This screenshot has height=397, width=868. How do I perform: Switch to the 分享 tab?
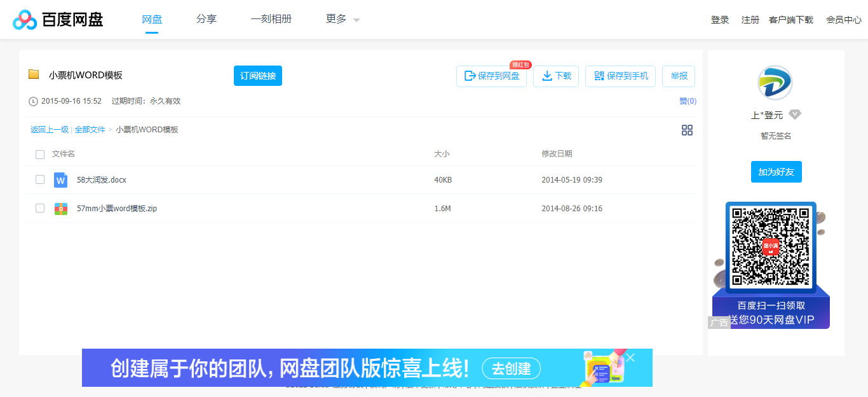[x=207, y=19]
